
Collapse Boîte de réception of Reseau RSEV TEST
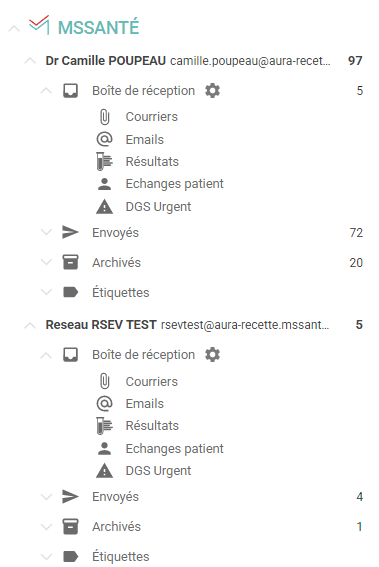pyautogui.click(x=46, y=355)
